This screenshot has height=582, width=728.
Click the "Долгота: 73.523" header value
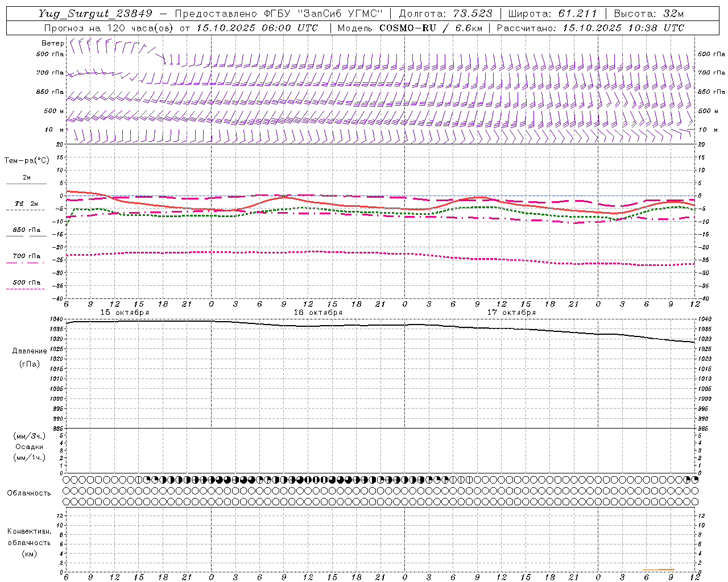click(x=445, y=14)
